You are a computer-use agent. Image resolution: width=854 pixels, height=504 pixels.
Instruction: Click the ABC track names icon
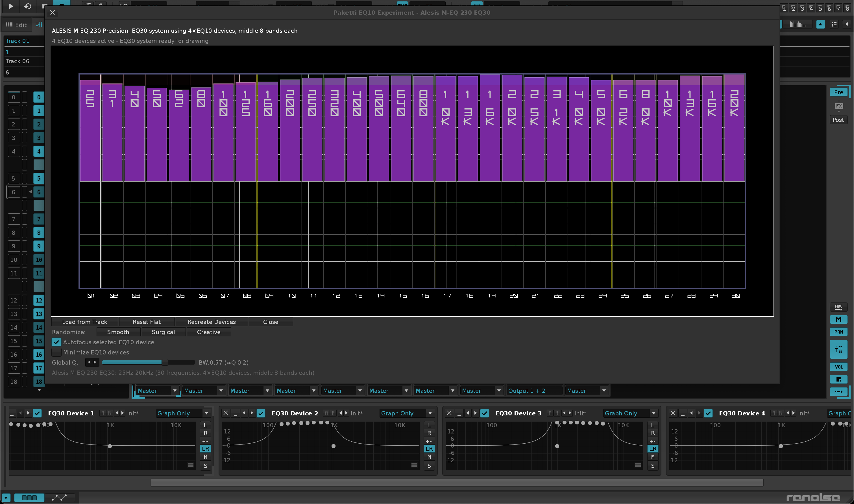pos(838,307)
